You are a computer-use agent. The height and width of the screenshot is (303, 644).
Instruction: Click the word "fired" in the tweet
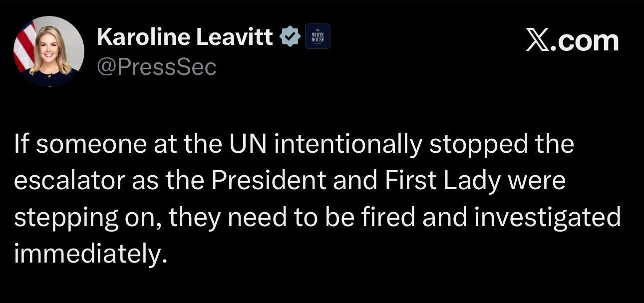click(388, 218)
